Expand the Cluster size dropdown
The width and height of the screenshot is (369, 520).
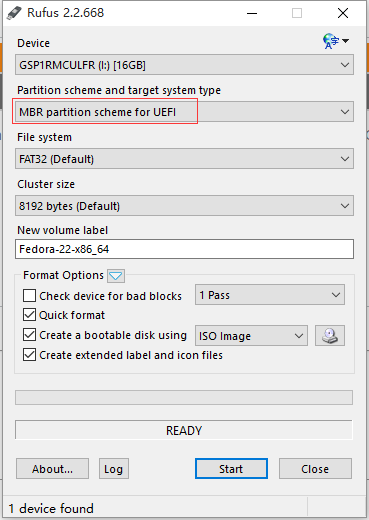coord(184,206)
